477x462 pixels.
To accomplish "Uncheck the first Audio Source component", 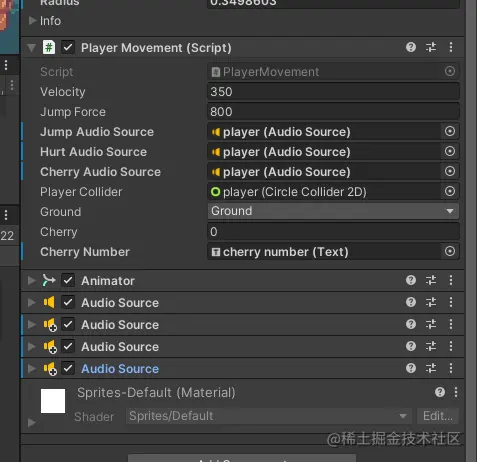I will 68,302.
